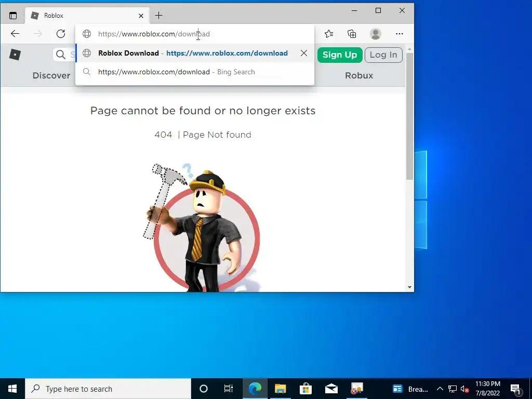This screenshot has width=532, height=399.
Task: Open a new tab with plus
Action: coord(158,15)
